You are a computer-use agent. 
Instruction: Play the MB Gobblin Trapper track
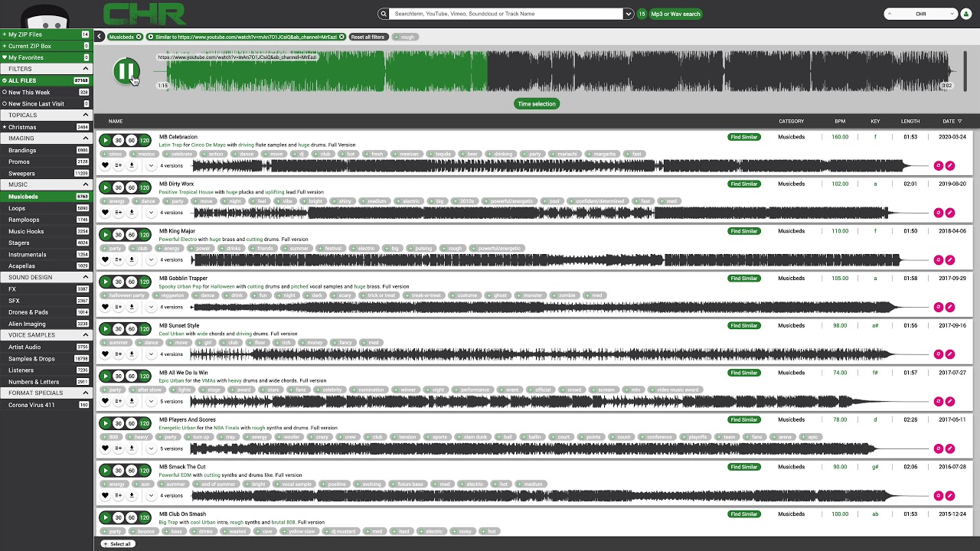pos(106,282)
